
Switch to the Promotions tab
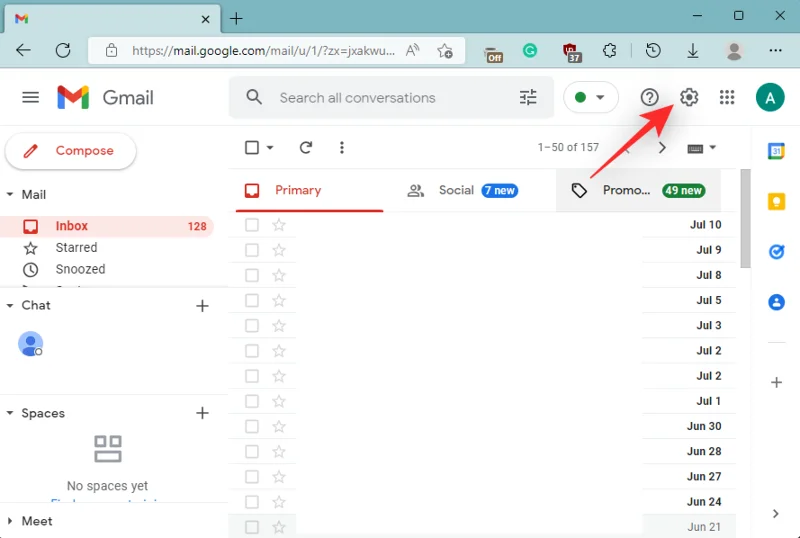click(638, 190)
